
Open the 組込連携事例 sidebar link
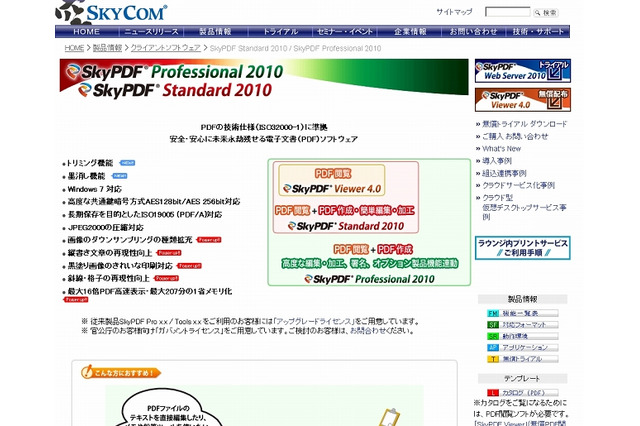[504, 173]
